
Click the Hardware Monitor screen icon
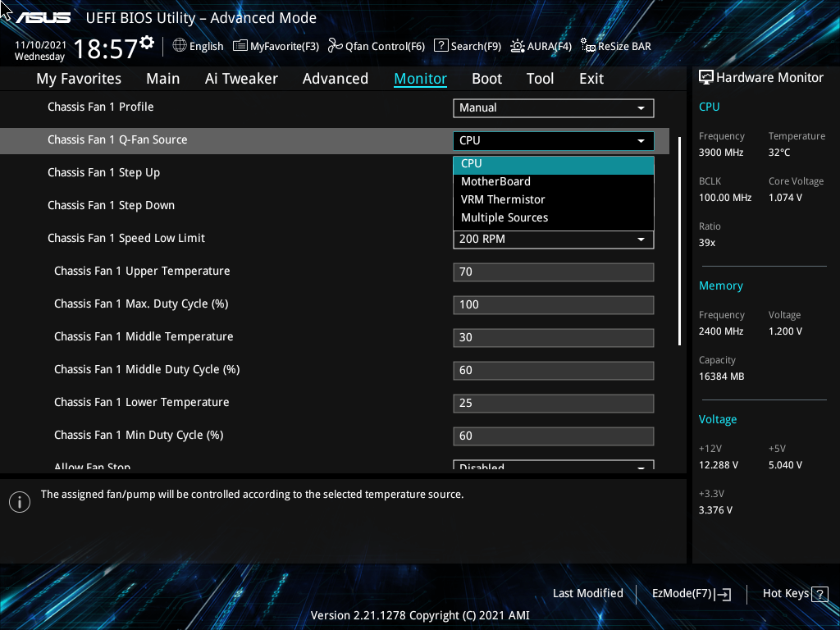[706, 78]
